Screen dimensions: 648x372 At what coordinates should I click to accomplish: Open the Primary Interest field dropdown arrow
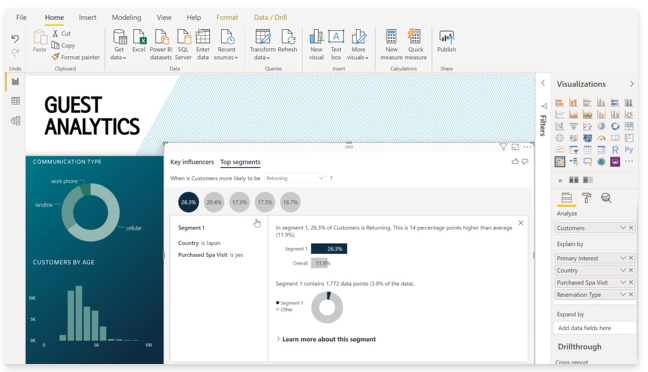tap(622, 258)
